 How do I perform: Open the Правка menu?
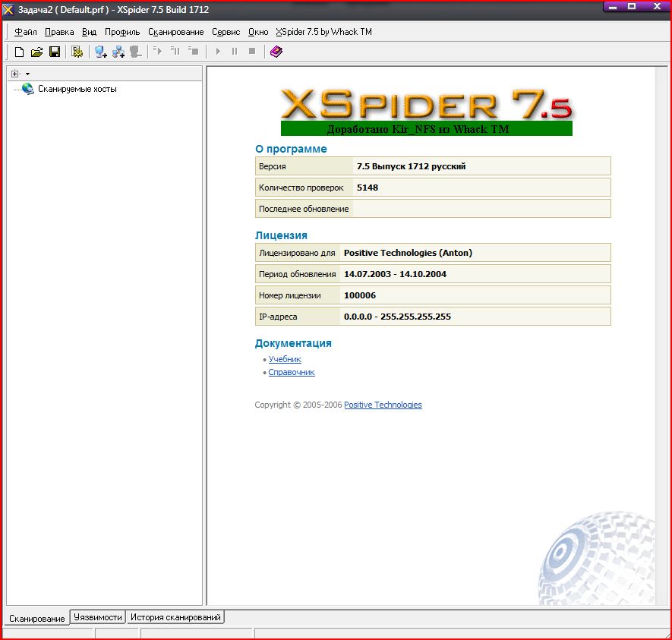click(x=59, y=32)
